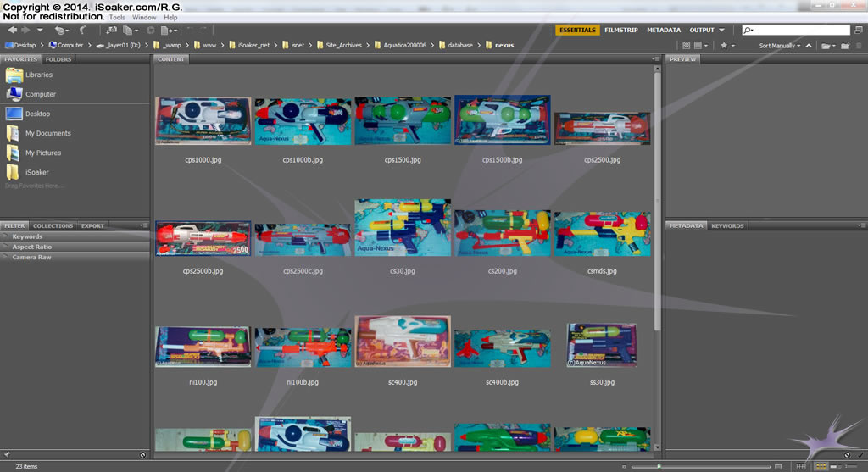Screen dimensions: 868x472
Task: Select the sc400.jpg thumbnail
Action: 403,342
